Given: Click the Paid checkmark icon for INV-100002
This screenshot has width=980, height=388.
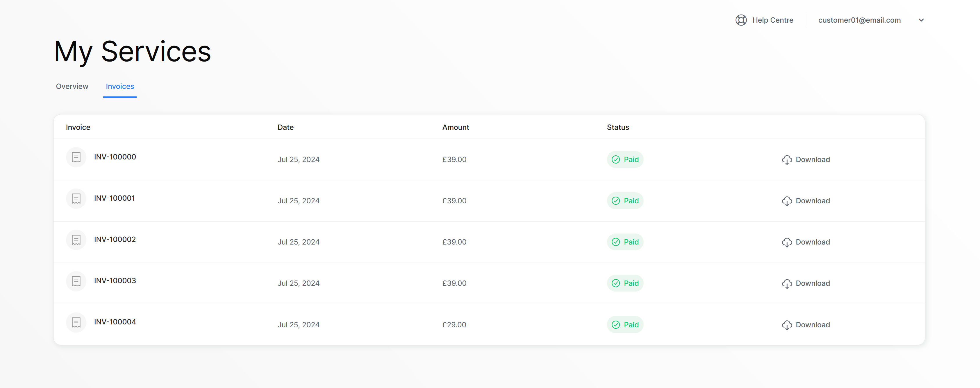Looking at the screenshot, I should 615,242.
